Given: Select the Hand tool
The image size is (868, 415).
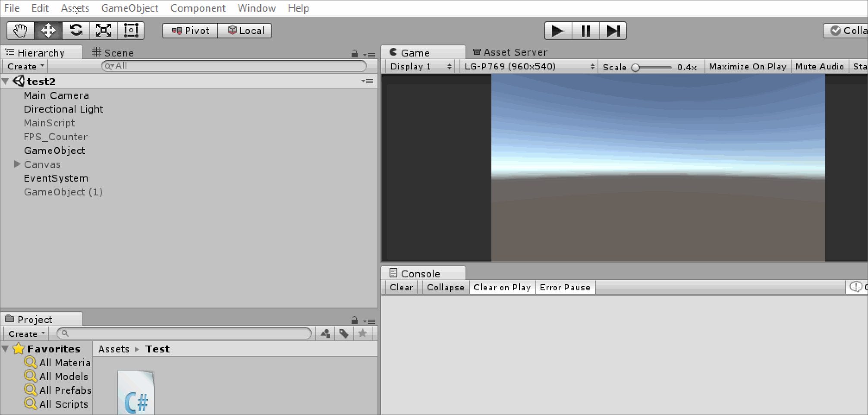Looking at the screenshot, I should 20,31.
